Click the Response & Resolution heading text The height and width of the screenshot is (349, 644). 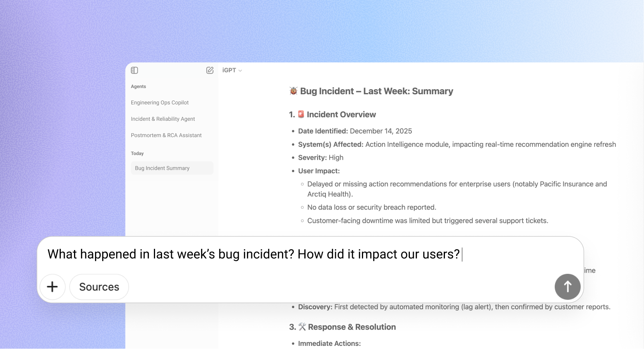click(352, 327)
